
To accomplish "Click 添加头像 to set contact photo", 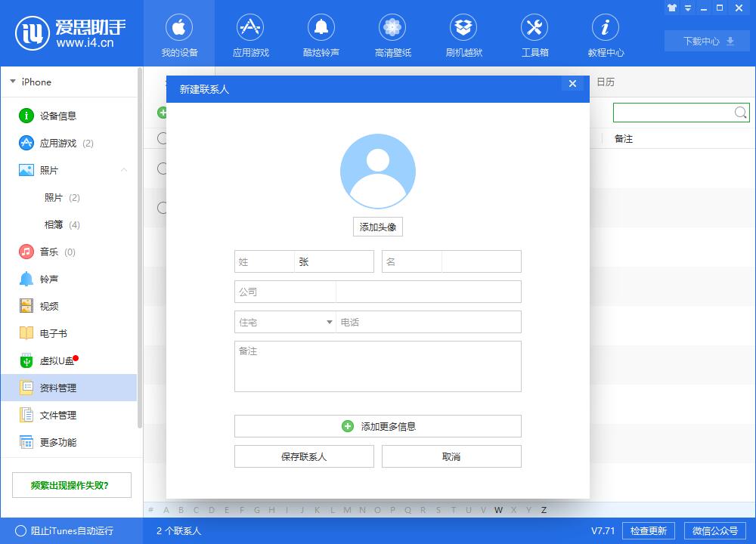I will tap(377, 227).
